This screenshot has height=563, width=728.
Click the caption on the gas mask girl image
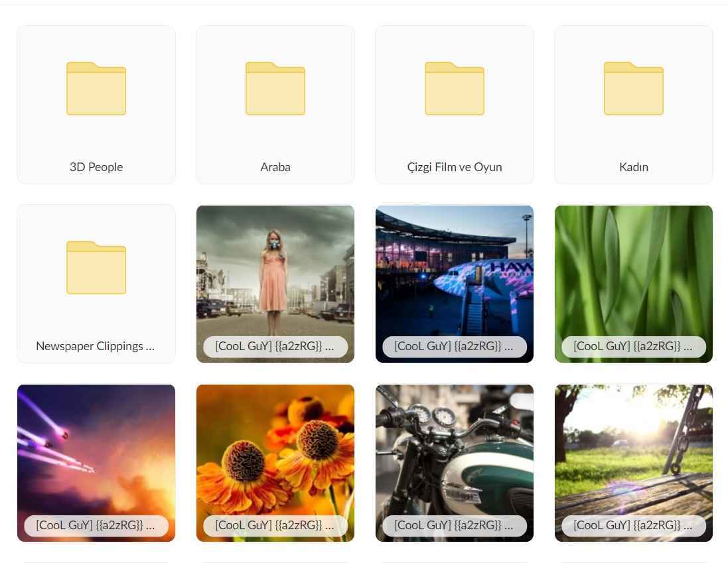(x=275, y=347)
